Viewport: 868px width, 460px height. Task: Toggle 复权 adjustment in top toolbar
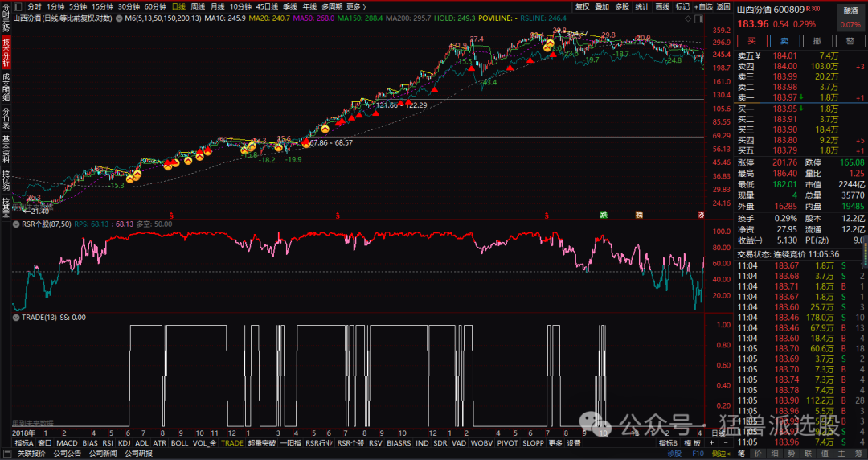[x=583, y=6]
